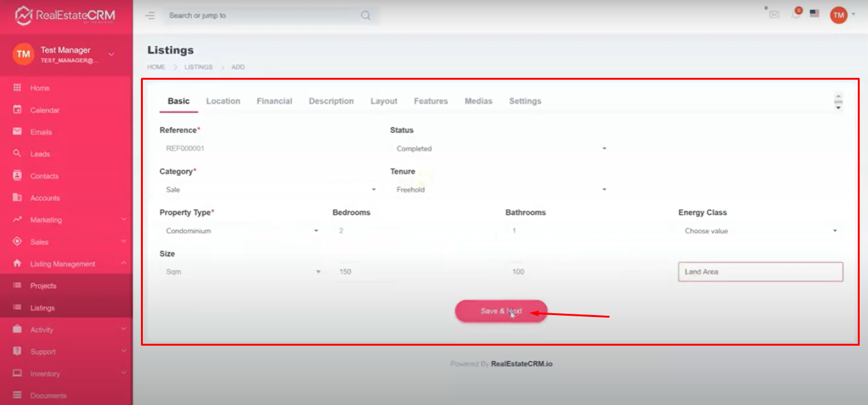Click the US flag language icon
The height and width of the screenshot is (405, 868).
(x=814, y=13)
